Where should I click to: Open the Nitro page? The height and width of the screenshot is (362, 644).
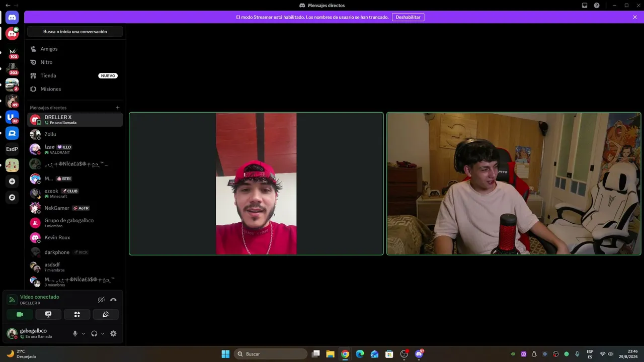[x=75, y=62]
